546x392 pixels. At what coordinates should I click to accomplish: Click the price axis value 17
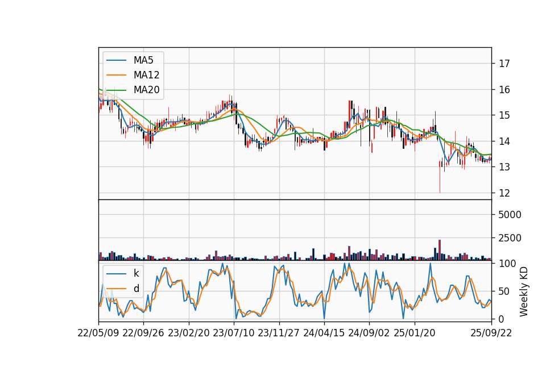click(504, 64)
